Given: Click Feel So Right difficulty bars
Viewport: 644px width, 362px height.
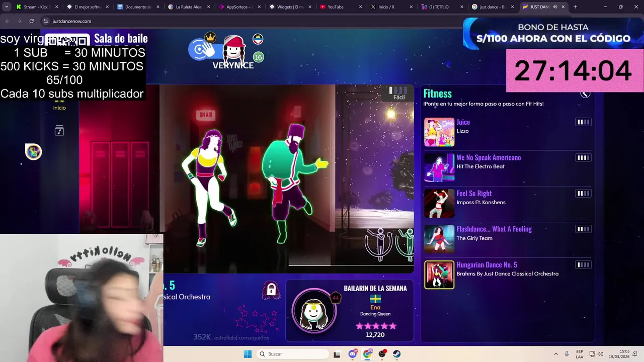Looking at the screenshot, I should click(583, 194).
